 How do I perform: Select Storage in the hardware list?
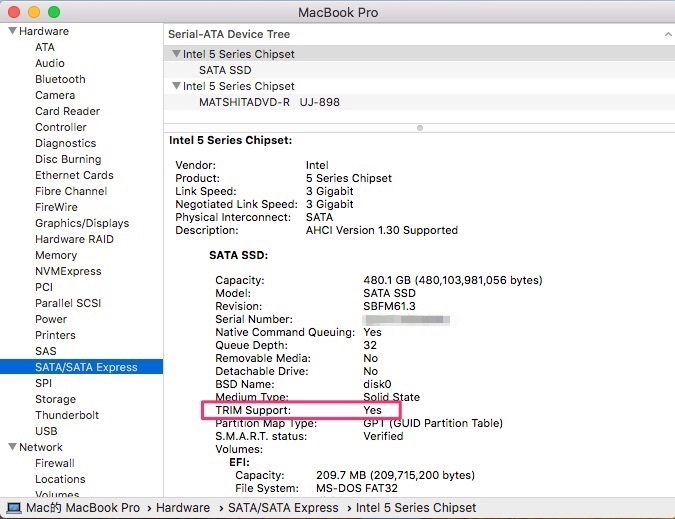55,399
